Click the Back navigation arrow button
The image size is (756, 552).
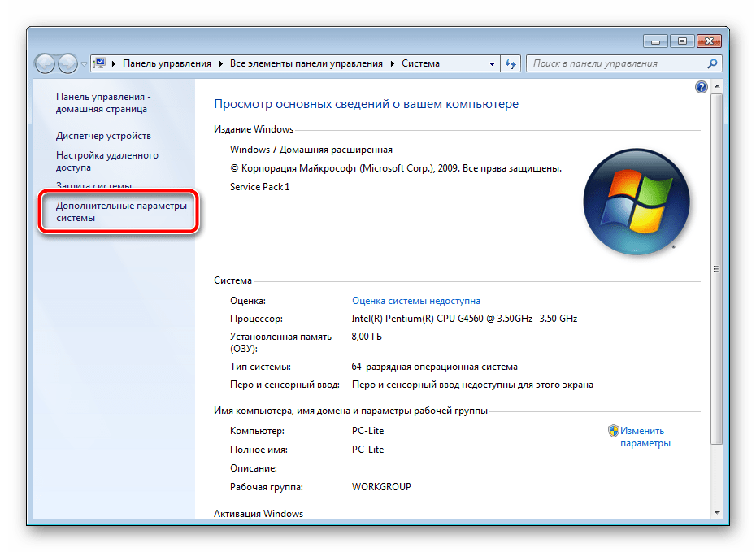click(46, 63)
